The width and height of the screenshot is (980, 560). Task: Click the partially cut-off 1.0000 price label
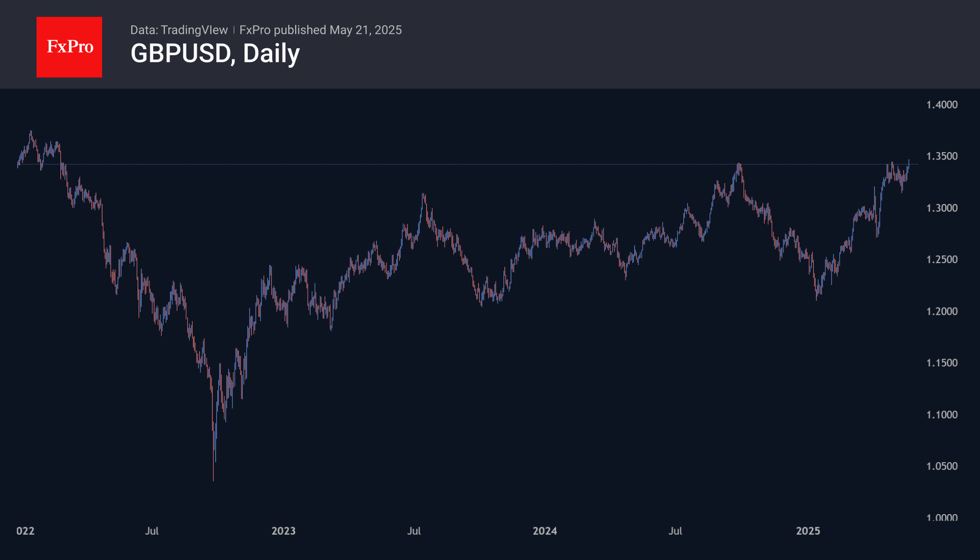point(942,517)
